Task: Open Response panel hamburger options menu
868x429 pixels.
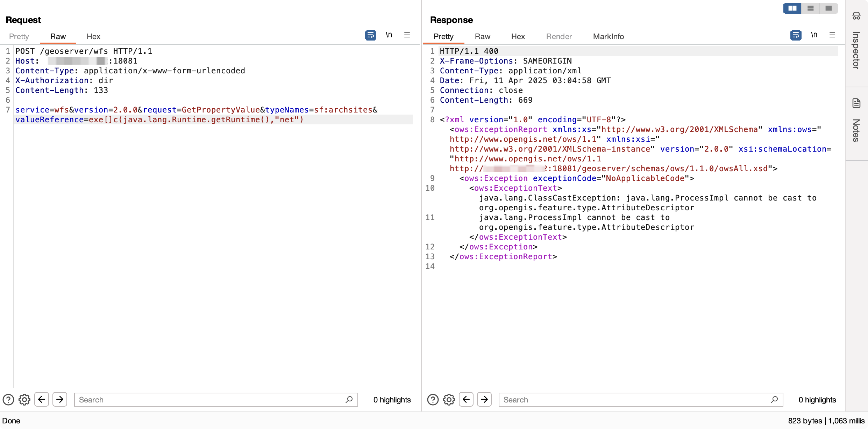Action: point(832,35)
